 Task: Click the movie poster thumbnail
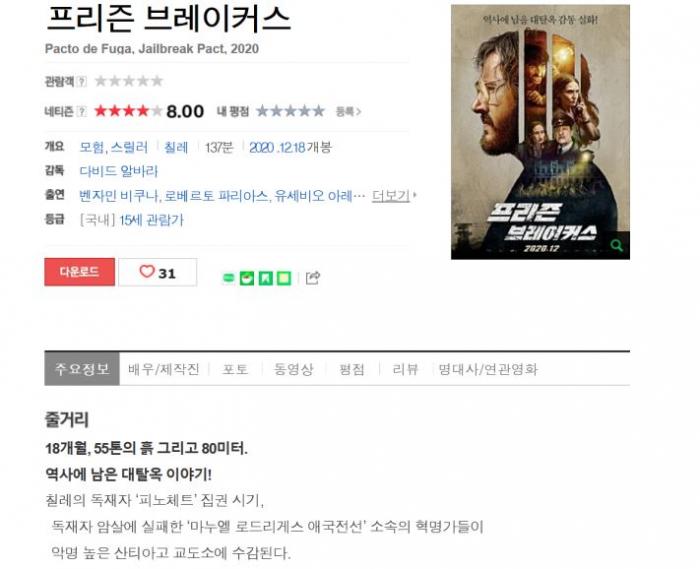click(x=540, y=132)
